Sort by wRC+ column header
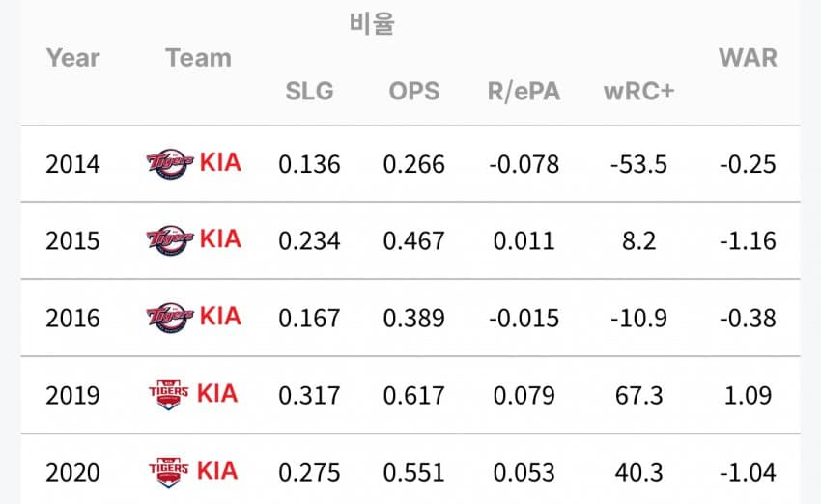Image resolution: width=821 pixels, height=504 pixels. (638, 92)
